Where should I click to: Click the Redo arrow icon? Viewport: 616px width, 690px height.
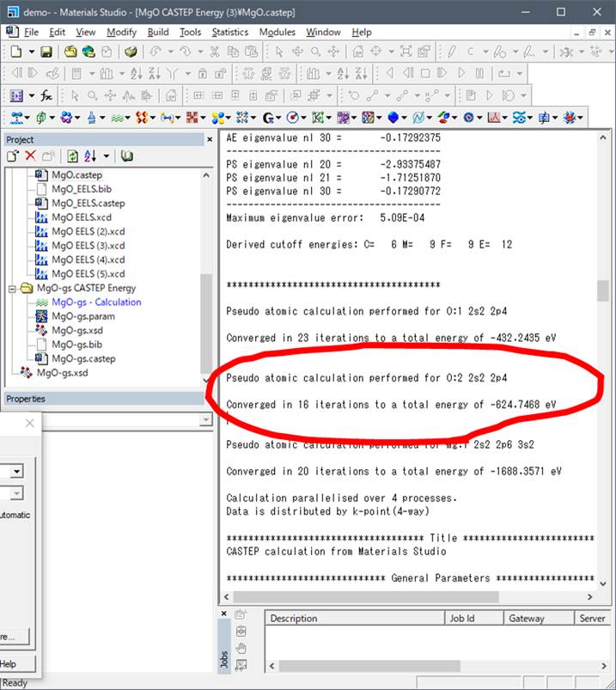click(186, 52)
